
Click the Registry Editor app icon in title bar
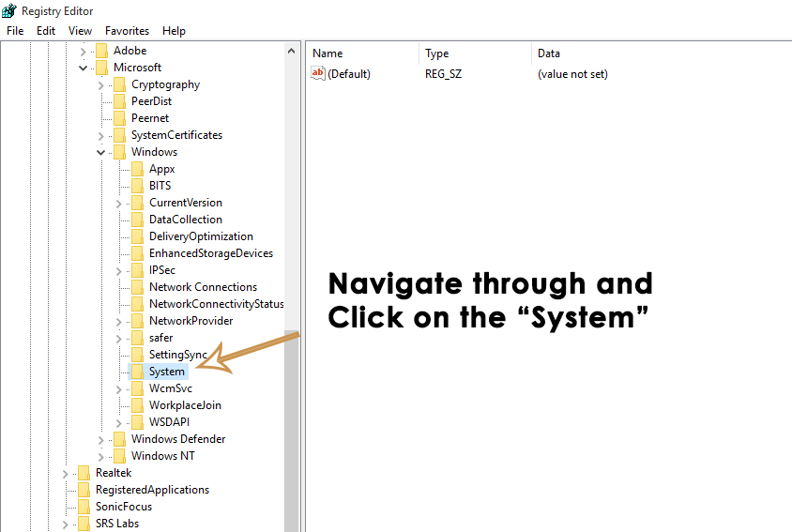[x=9, y=10]
